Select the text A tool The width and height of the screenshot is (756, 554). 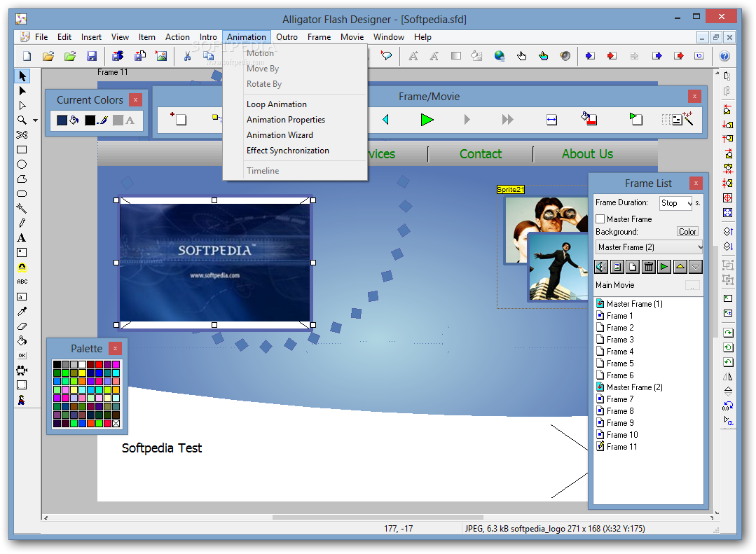coord(21,237)
